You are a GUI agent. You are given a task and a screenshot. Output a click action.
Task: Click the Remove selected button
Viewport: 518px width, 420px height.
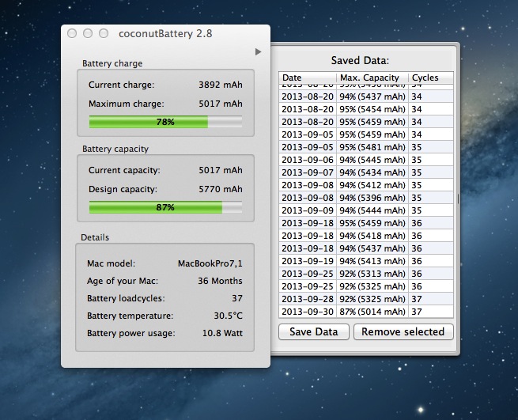(x=403, y=331)
